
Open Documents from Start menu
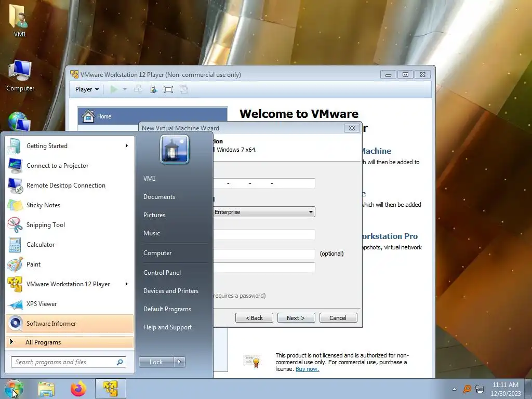(x=159, y=197)
